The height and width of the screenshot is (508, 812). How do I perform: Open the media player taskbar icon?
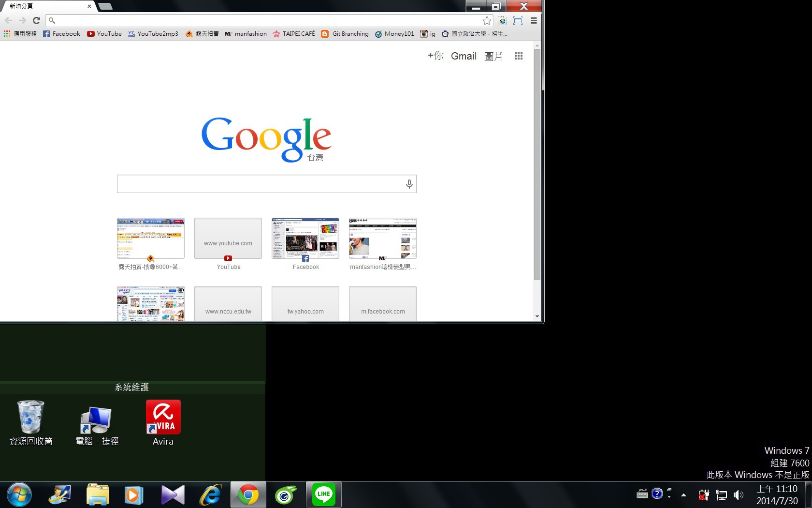point(134,495)
